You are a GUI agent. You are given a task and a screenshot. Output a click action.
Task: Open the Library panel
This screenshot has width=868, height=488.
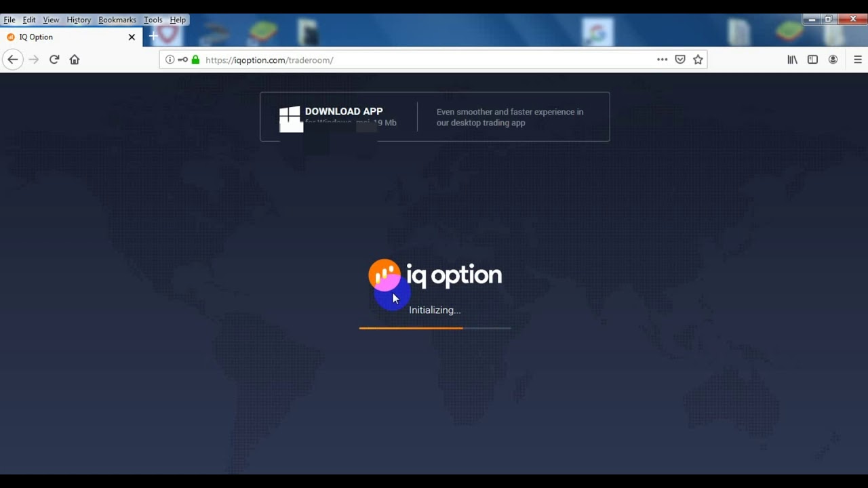(x=792, y=60)
